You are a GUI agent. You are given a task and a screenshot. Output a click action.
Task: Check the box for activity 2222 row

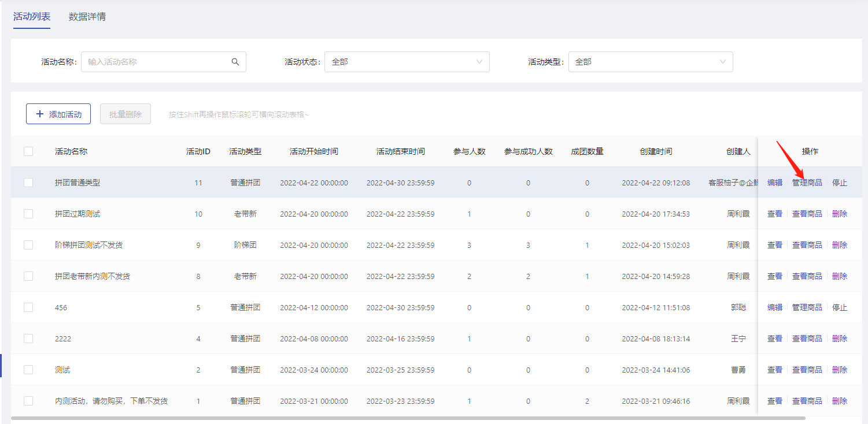tap(28, 339)
